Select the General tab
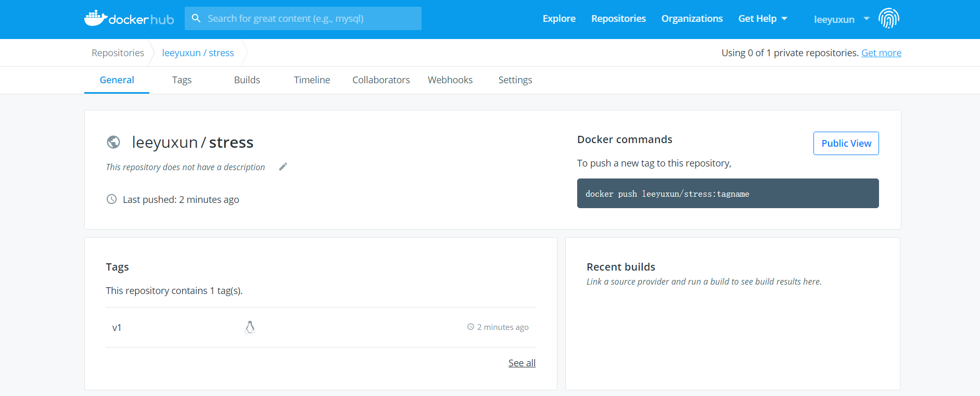The image size is (980, 396). (x=117, y=80)
